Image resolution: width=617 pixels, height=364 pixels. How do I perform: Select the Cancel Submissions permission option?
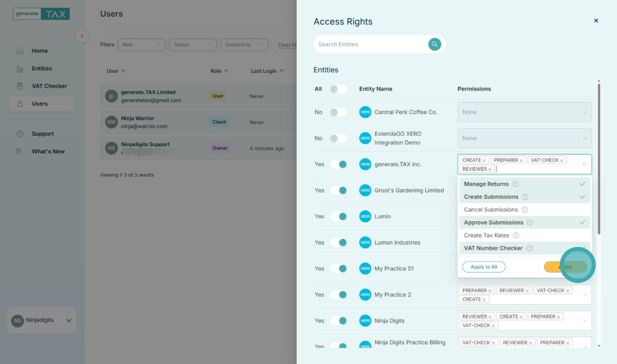pos(491,210)
